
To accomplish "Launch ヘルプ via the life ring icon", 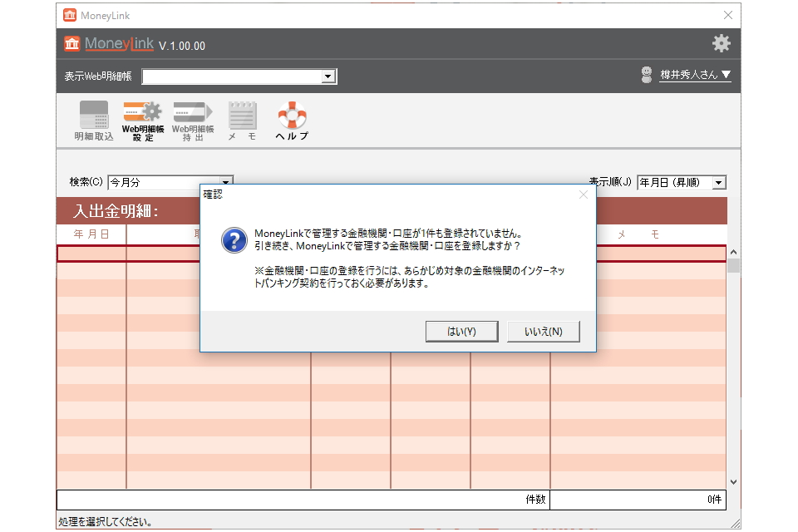I will click(291, 116).
